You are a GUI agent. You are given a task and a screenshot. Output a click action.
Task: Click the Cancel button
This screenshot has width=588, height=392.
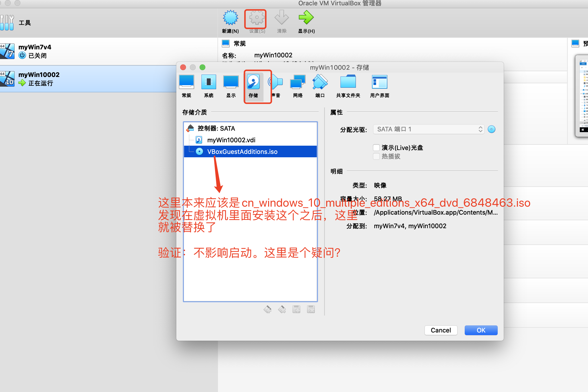[x=441, y=330]
